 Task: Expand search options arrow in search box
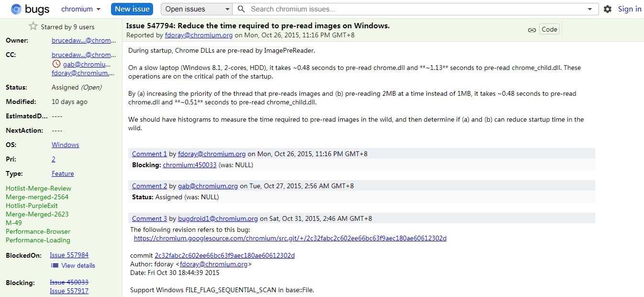tap(589, 9)
